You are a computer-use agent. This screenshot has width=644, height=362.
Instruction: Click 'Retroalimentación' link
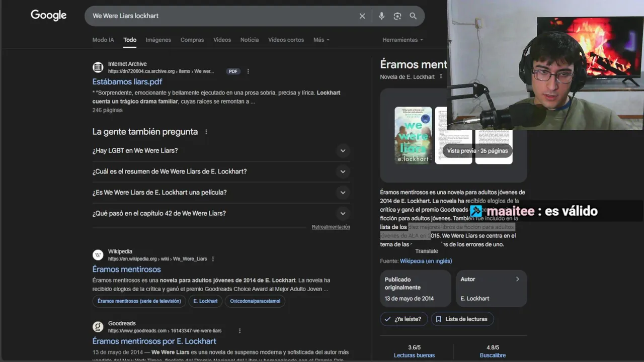click(331, 227)
